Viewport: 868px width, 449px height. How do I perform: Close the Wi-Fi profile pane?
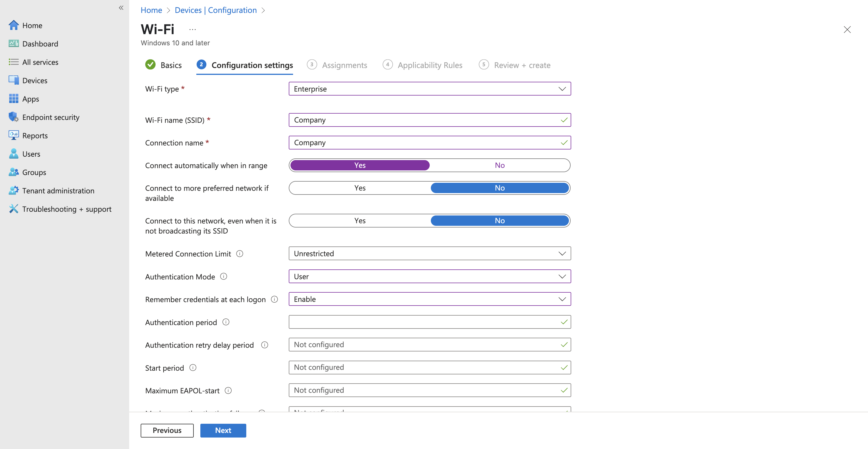pos(847,30)
